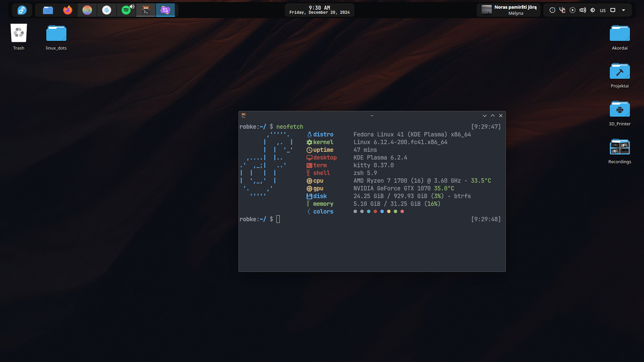Select the linux_dots desktop folder
The image size is (644, 362).
56,37
